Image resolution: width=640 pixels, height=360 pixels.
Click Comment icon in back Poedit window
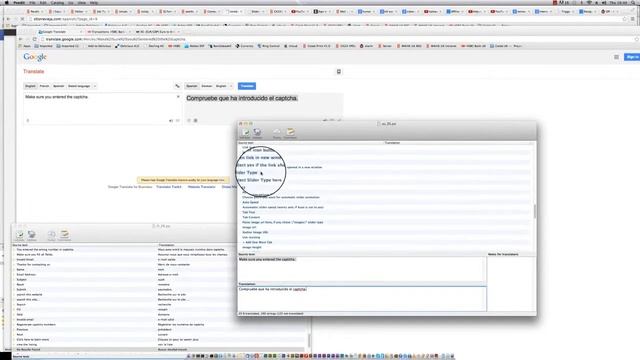tap(64, 235)
